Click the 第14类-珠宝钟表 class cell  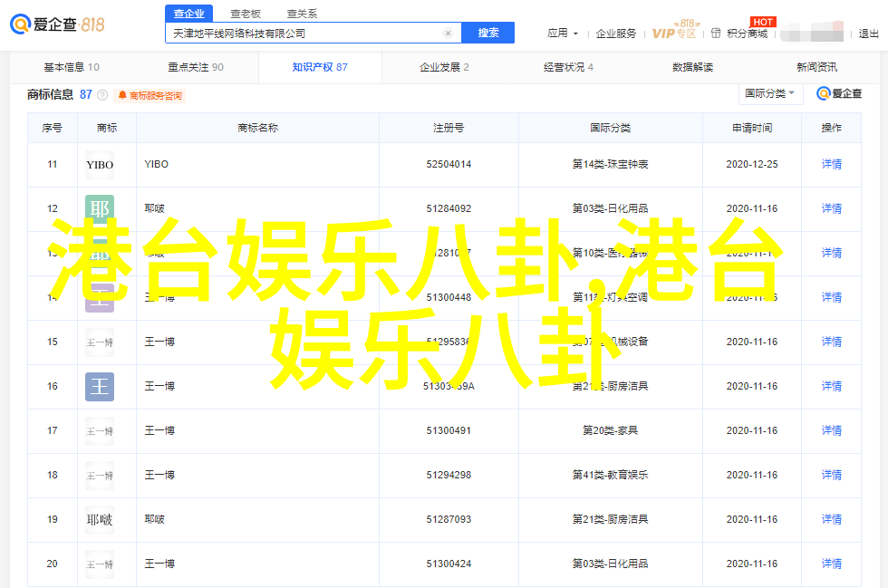coord(610,164)
